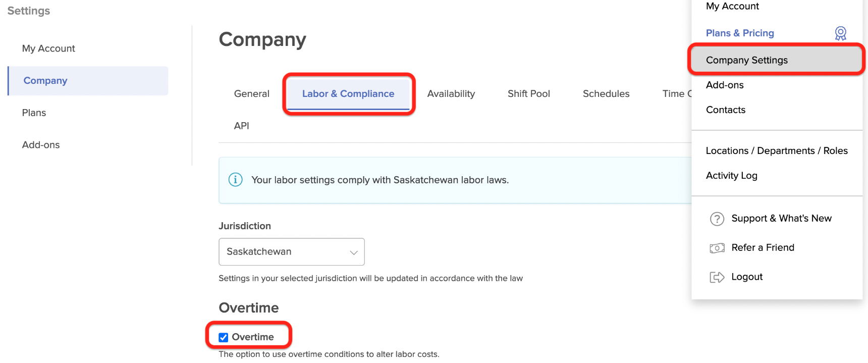Screen dimensions: 868x363
Task: Open the Schedules tab
Action: click(606, 94)
